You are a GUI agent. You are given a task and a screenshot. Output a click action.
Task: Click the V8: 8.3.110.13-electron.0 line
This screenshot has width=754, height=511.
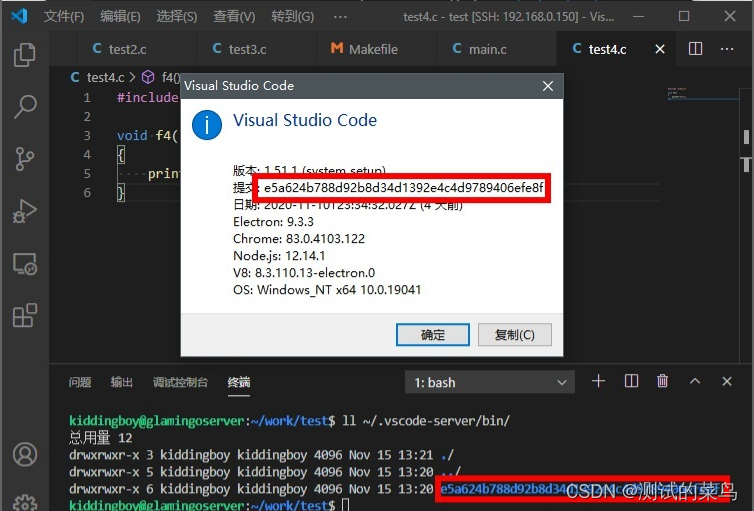[304, 273]
